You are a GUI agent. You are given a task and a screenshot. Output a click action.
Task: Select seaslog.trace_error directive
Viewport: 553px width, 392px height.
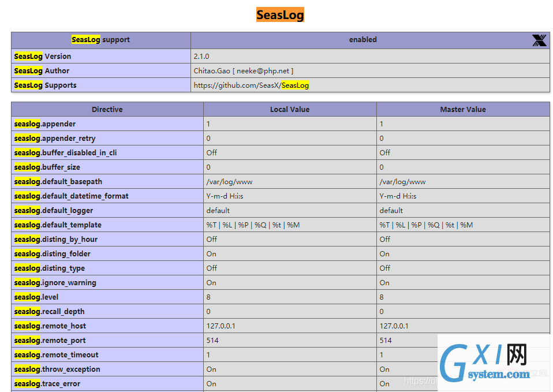coord(47,384)
